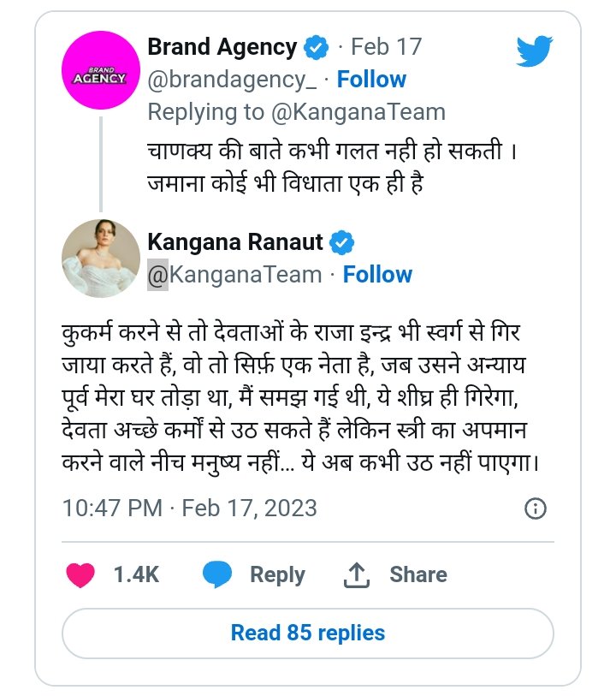Click Brand Agency's verified badge
The image size is (616, 696).
(317, 47)
